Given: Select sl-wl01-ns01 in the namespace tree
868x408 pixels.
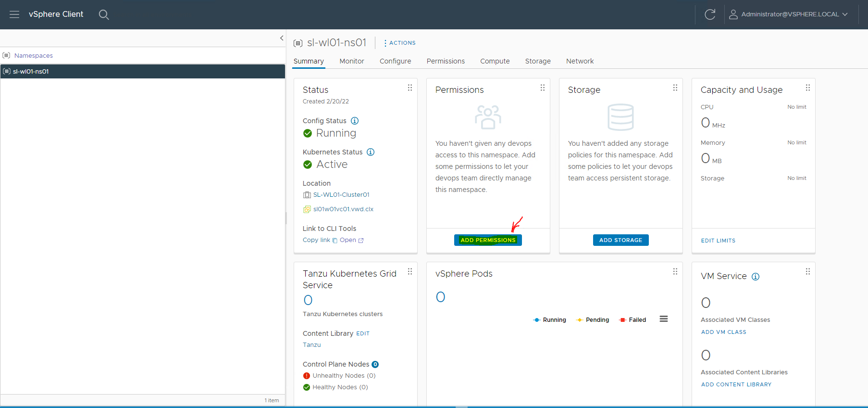Looking at the screenshot, I should coord(143,71).
